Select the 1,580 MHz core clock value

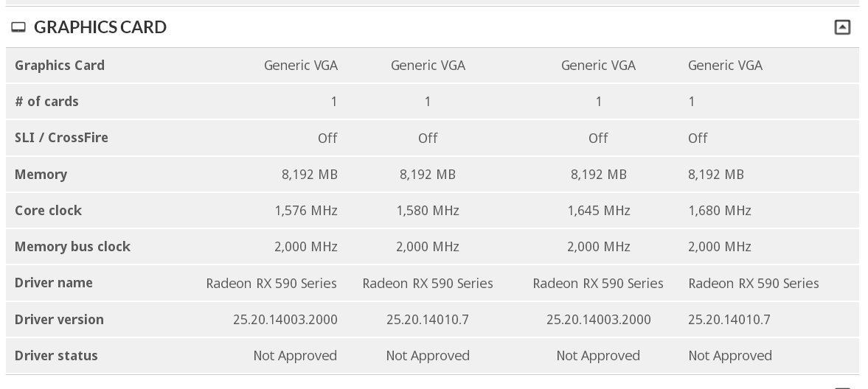[x=427, y=211]
